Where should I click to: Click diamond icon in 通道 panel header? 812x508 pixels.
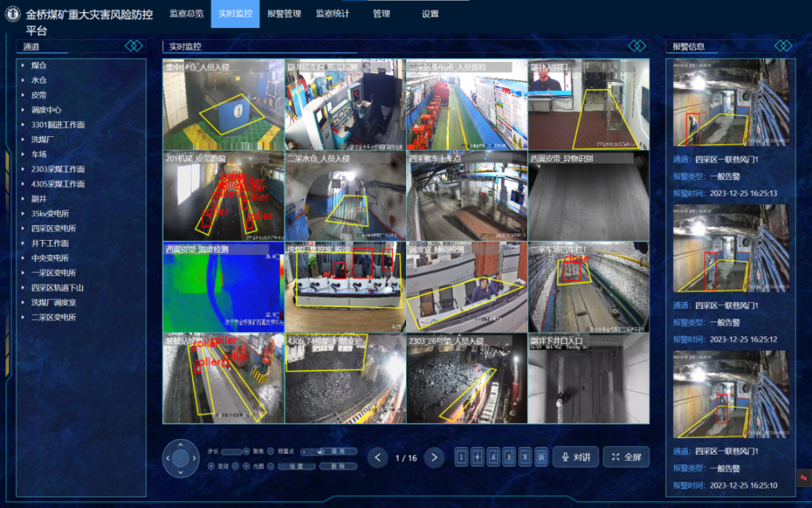(x=134, y=46)
